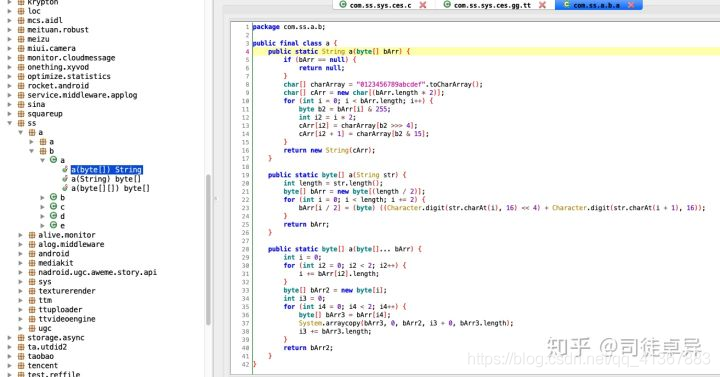
Task: Select the monitor.cloudmessage package
Action: point(71,58)
